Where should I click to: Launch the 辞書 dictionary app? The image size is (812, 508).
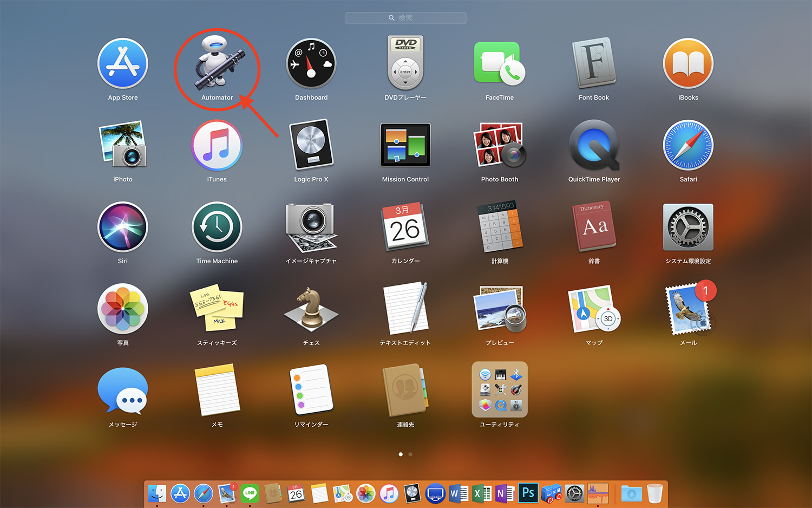[594, 226]
